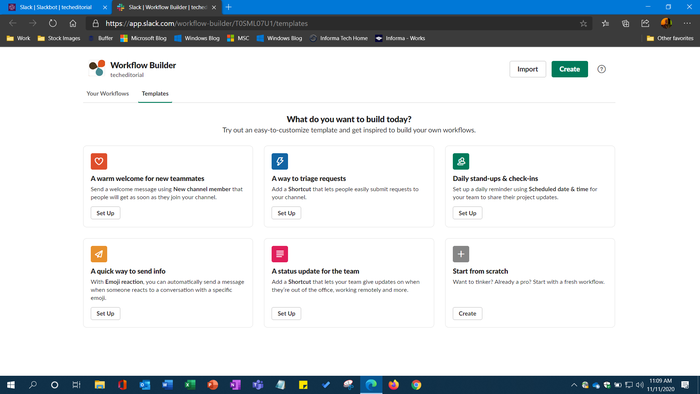Viewport: 700px width, 394px height.
Task: Click the pink status update template icon
Action: point(280,254)
